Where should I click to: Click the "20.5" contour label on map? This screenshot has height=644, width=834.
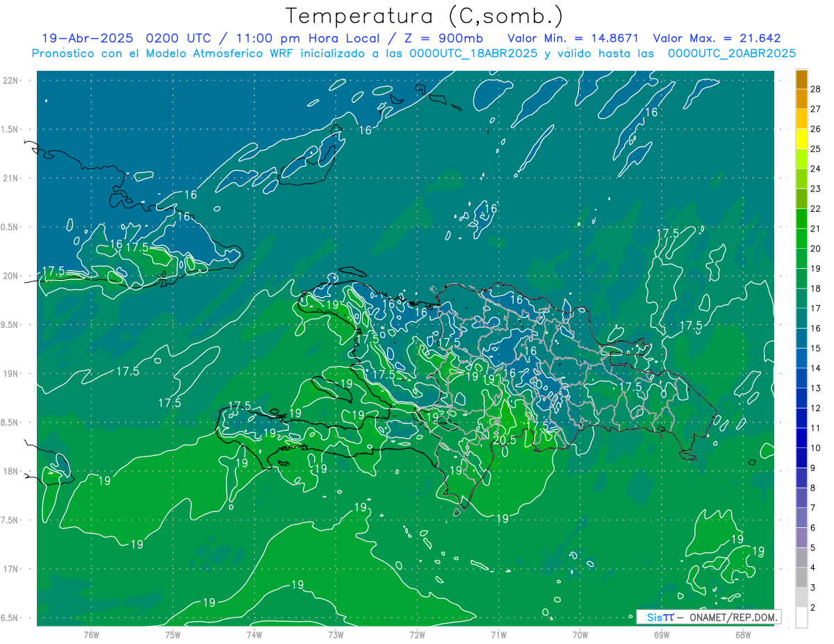pos(504,439)
